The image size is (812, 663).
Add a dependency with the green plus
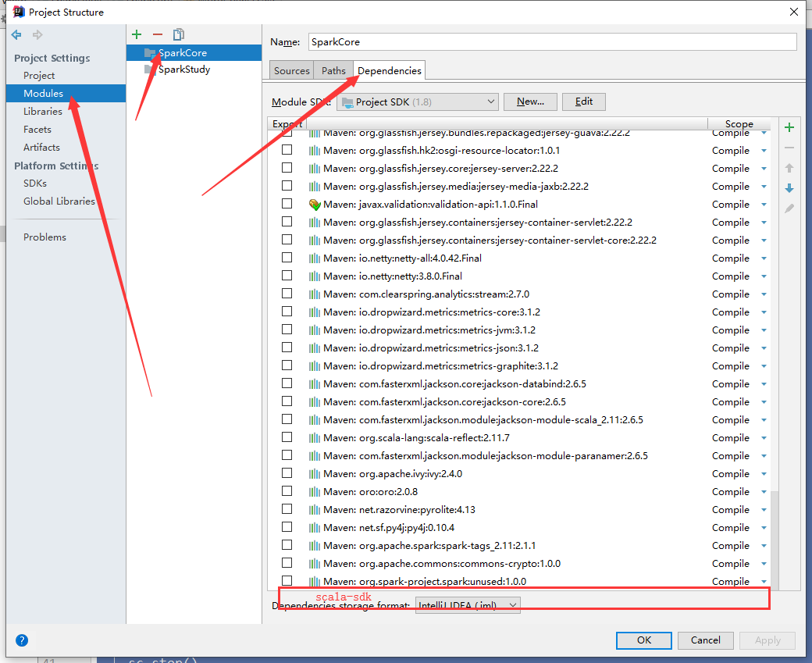pos(789,127)
